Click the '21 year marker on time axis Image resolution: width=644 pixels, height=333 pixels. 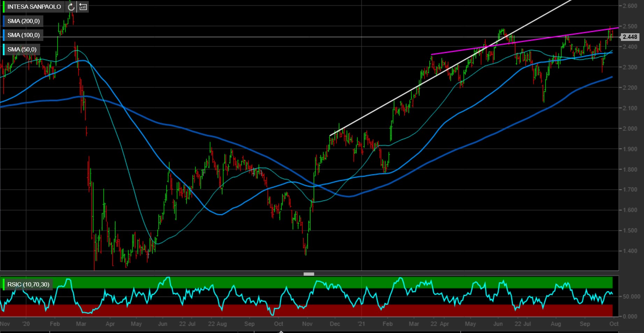tap(361, 324)
